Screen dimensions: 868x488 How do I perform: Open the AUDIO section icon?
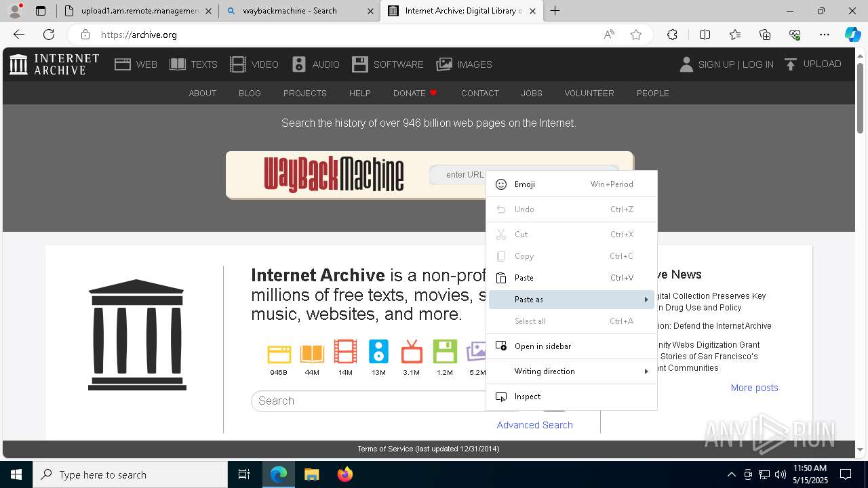click(x=299, y=64)
